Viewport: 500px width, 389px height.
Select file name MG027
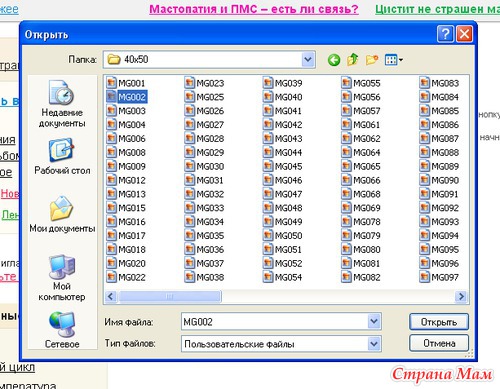click(210, 125)
